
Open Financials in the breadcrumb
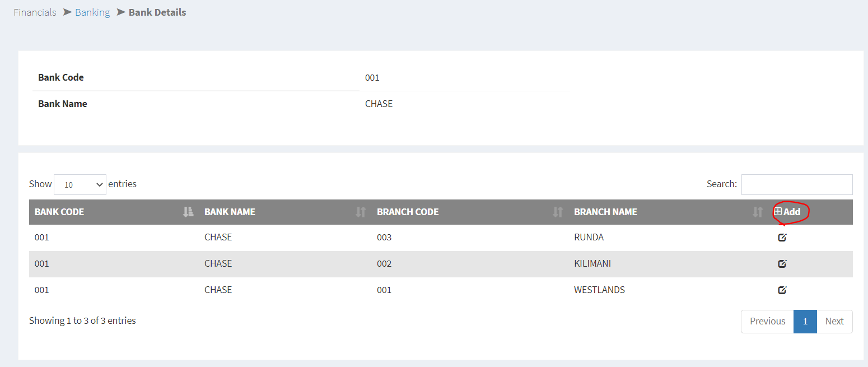click(x=35, y=12)
